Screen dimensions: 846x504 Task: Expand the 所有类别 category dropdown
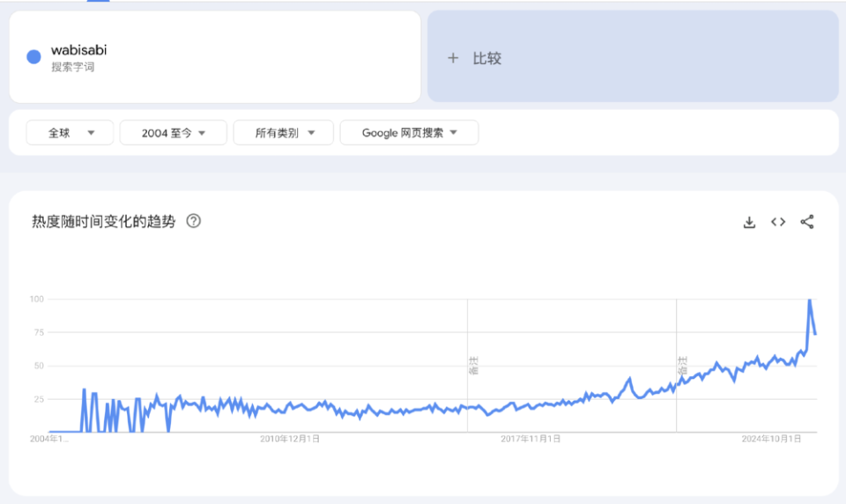point(283,133)
